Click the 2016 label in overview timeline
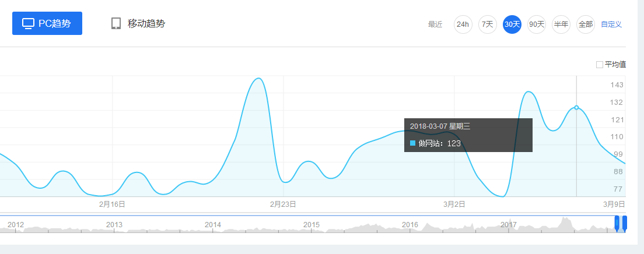 (x=410, y=224)
